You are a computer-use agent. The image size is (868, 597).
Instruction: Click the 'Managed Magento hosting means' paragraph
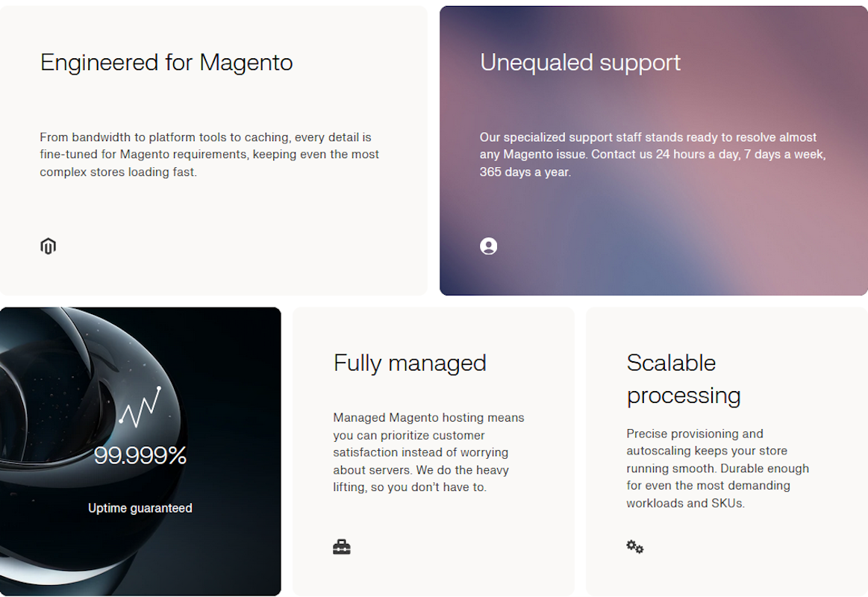428,452
